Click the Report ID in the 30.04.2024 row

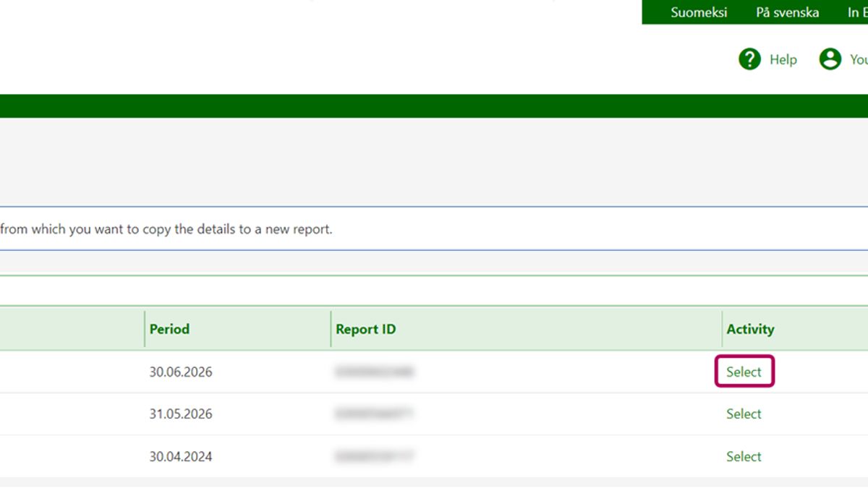pyautogui.click(x=374, y=457)
